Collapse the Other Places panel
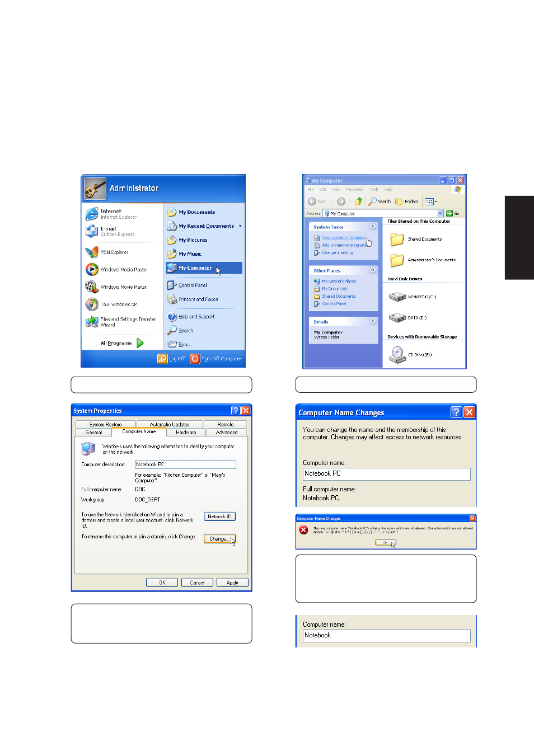The height and width of the screenshot is (756, 534). (373, 270)
